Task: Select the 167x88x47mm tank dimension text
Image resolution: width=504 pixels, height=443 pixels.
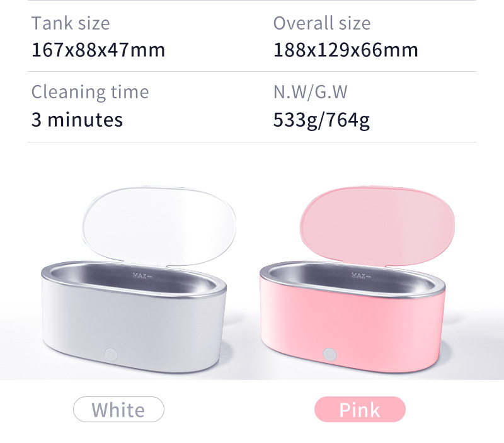Action: (x=98, y=50)
